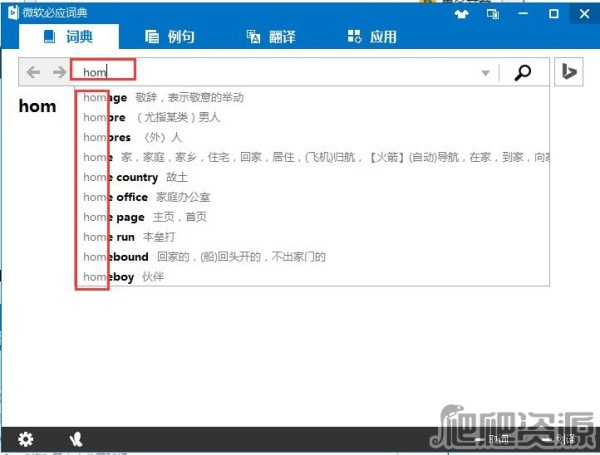This screenshot has width=600, height=455.
Task: Close the 微软必应词典 window
Action: pos(584,14)
